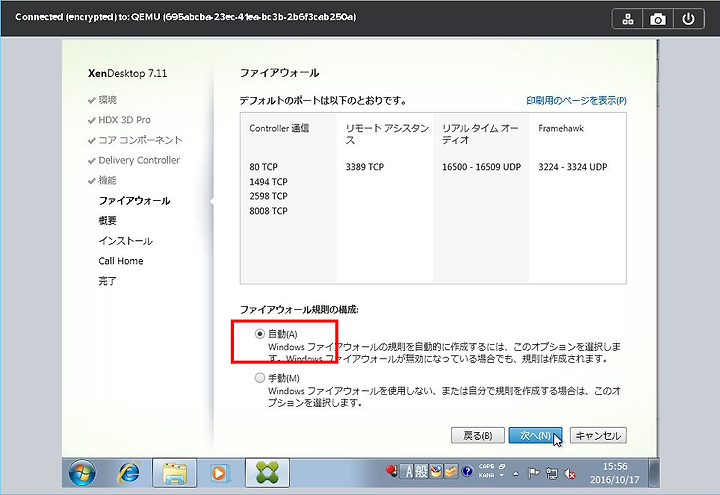This screenshot has width=720, height=495.
Task: Click the power icon in the console bar
Action: tap(688, 19)
